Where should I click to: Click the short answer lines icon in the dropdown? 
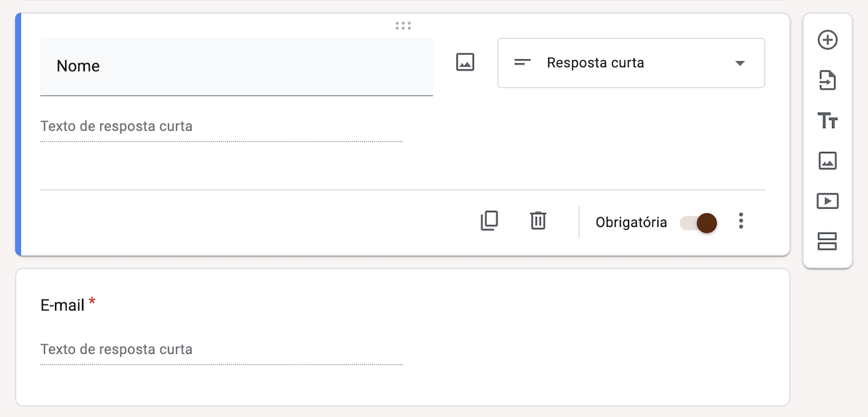(522, 63)
